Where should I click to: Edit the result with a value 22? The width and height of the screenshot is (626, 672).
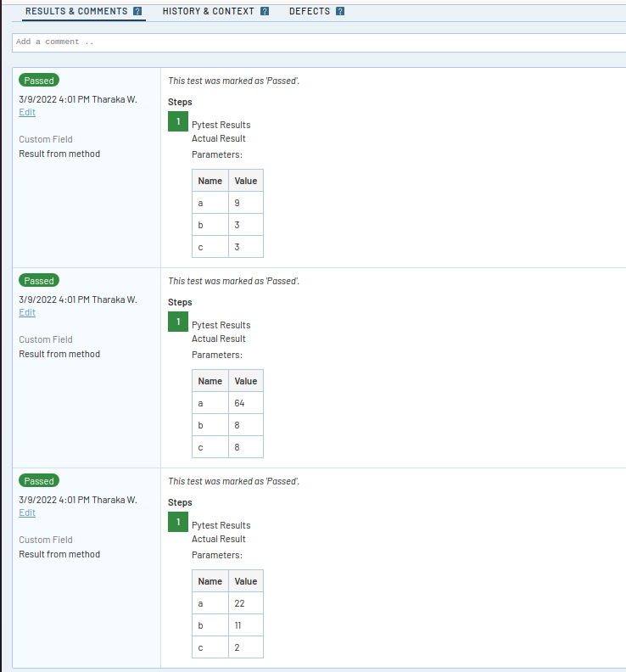[27, 512]
